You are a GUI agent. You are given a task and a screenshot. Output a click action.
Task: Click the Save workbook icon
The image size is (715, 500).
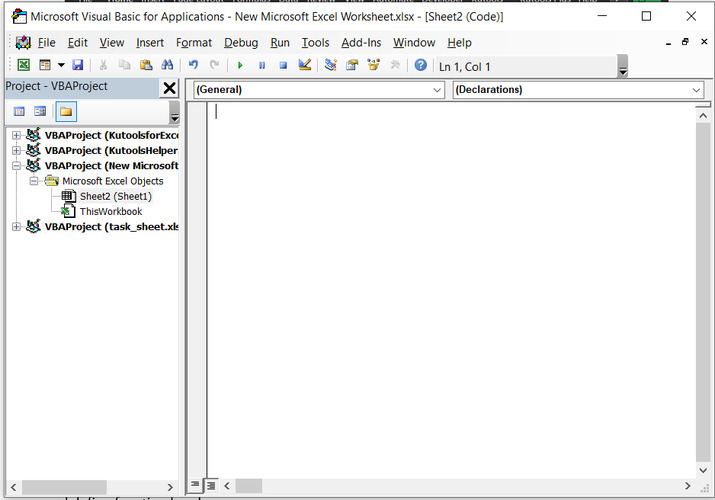click(x=78, y=65)
